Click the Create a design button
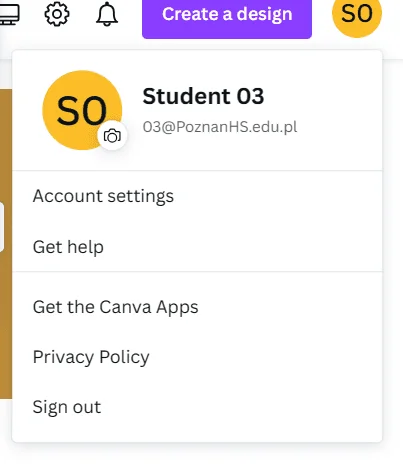The height and width of the screenshot is (475, 403). point(227,15)
